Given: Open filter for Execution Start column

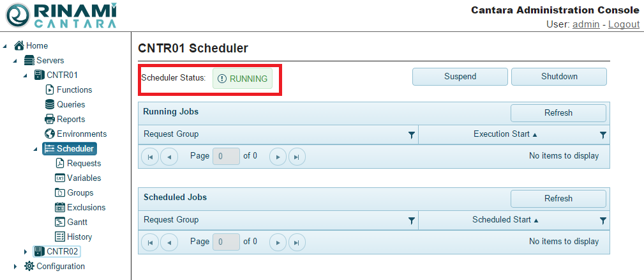Looking at the screenshot, I should [x=603, y=135].
